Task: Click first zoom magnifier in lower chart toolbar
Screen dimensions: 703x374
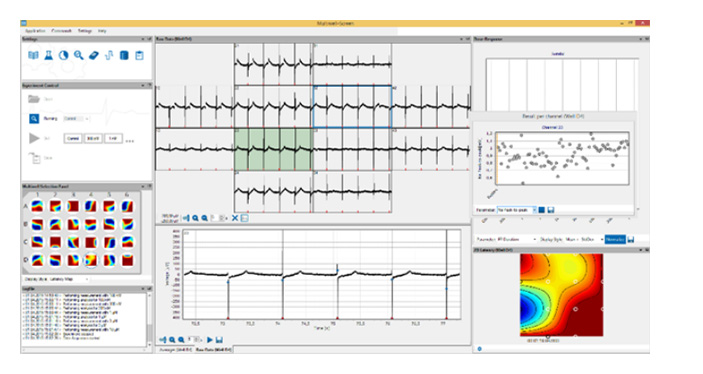Action: point(172,340)
